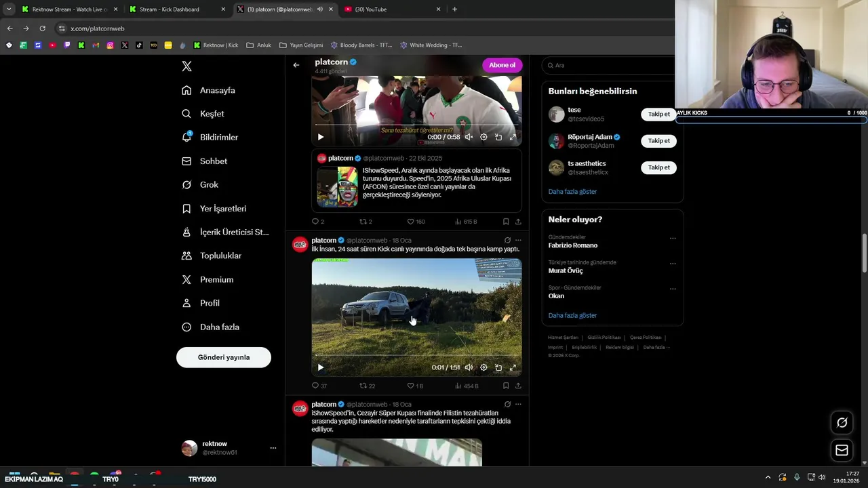Open new browser tab plus
This screenshot has width=868, height=488.
pyautogui.click(x=454, y=9)
